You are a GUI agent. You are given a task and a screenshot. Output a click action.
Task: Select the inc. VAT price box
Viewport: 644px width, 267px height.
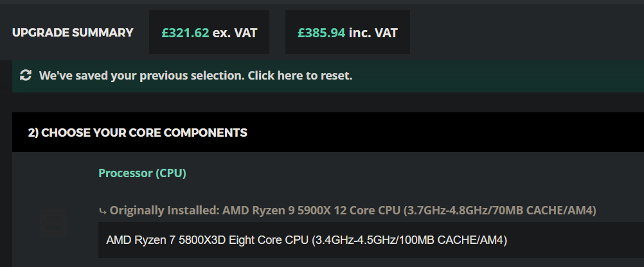(x=348, y=32)
